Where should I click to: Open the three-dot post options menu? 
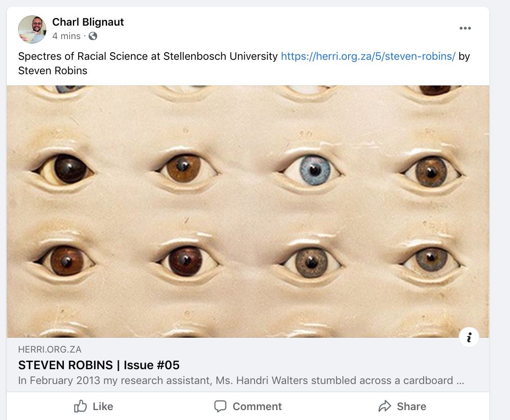click(465, 28)
